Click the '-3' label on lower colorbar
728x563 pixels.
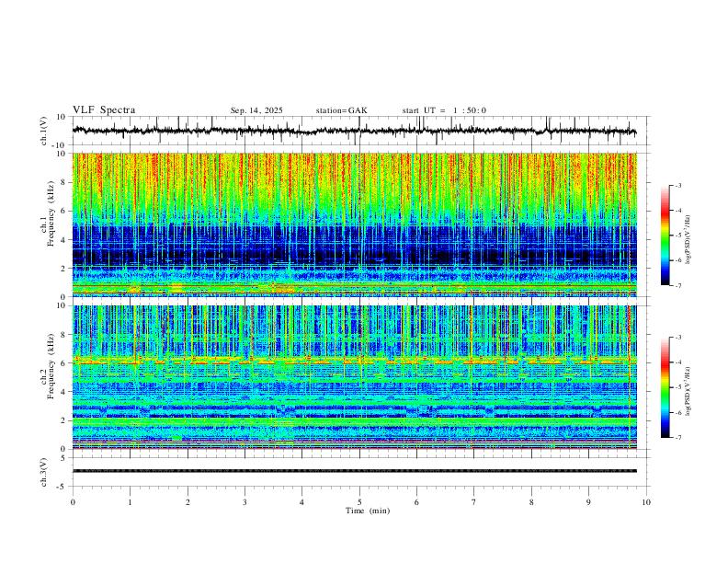[x=677, y=338]
